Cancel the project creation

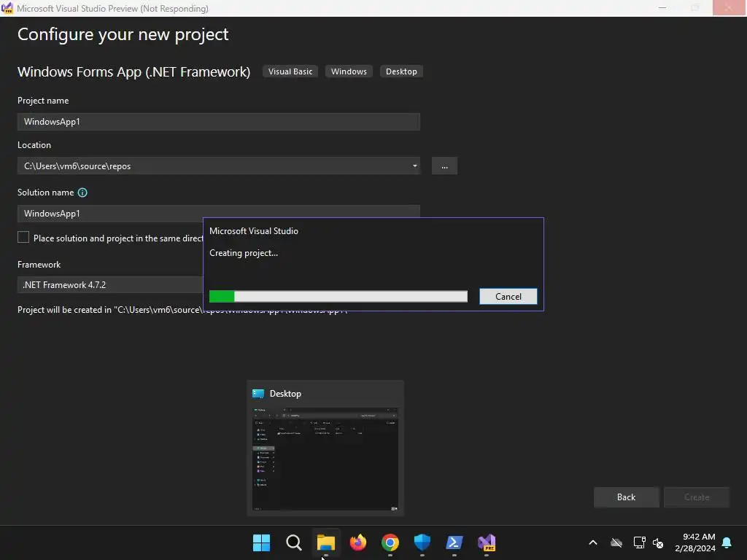coord(508,296)
